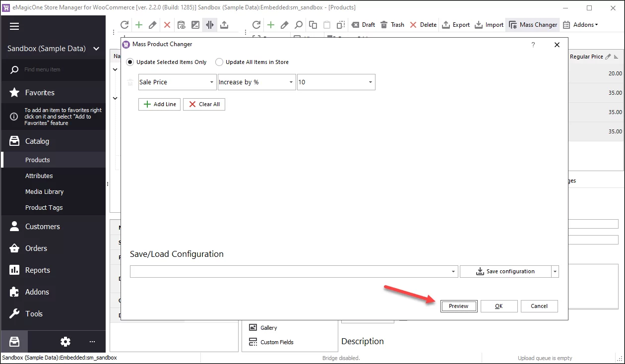This screenshot has height=364, width=625.
Task: Click the Export toolbar icon
Action: click(455, 25)
